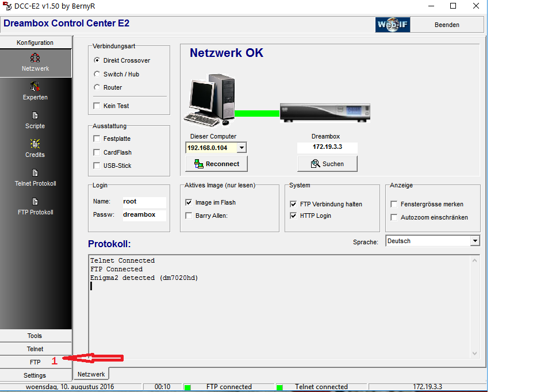This screenshot has width=552, height=392.
Task: Open the FTP Protokoll icon
Action: 35,202
